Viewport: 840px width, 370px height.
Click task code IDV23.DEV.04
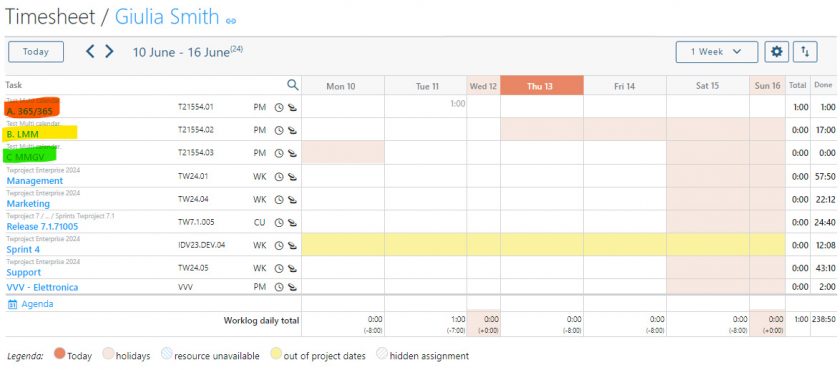(x=201, y=245)
